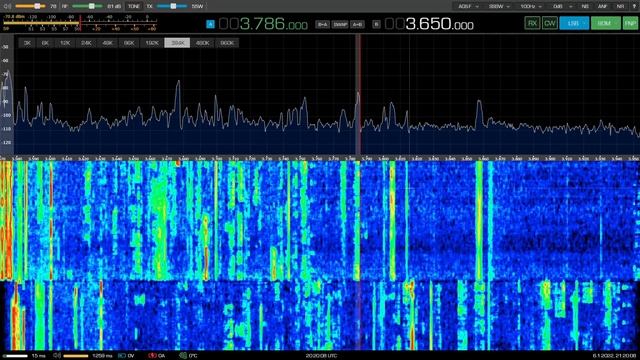Click the SWAP VFO button
This screenshot has width=640, height=360.
click(x=340, y=24)
